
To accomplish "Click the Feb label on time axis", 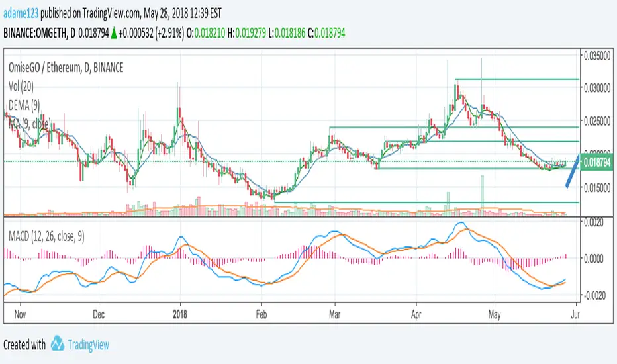I will point(261,314).
